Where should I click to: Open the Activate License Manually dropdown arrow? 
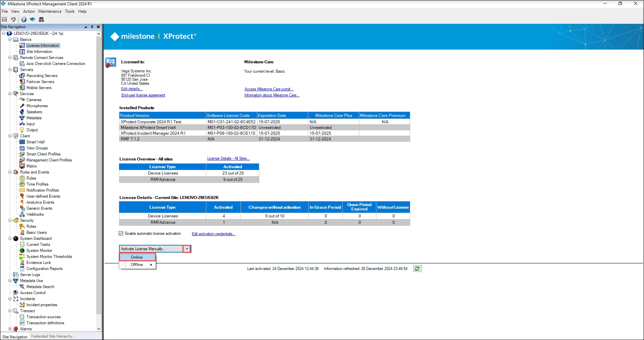coord(187,249)
